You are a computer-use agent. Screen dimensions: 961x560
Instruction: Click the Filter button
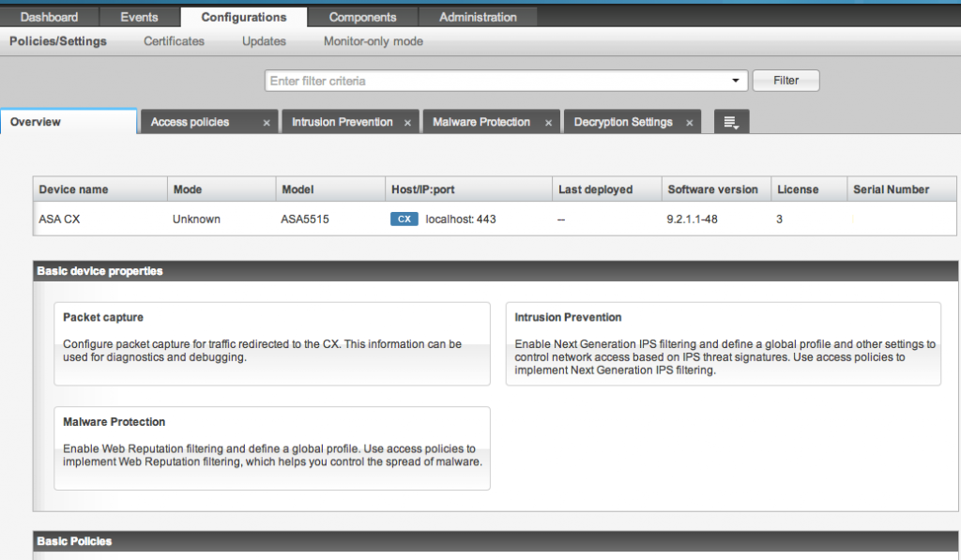(786, 81)
